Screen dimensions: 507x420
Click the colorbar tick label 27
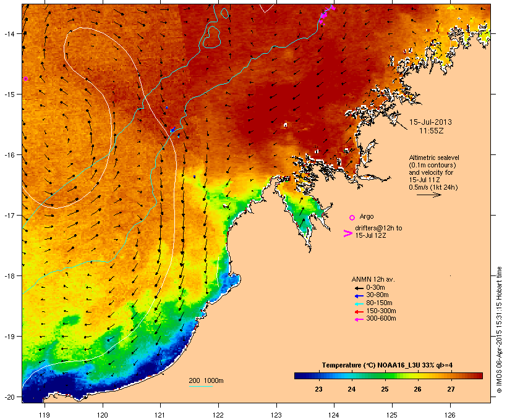coord(451,389)
